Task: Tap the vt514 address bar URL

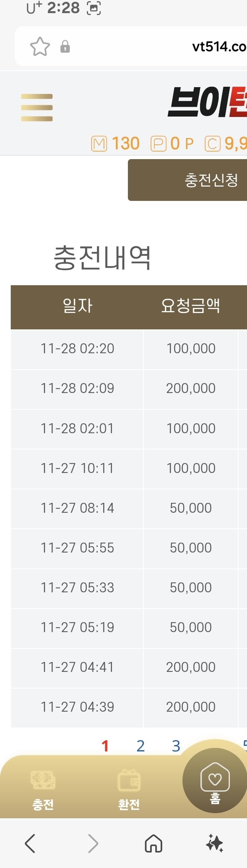Action: coord(219,47)
